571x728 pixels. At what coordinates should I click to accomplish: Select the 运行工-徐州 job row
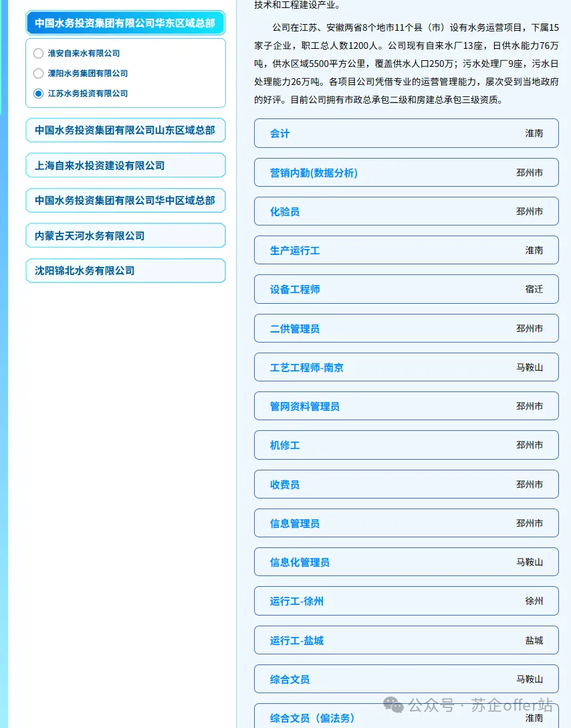tap(407, 602)
